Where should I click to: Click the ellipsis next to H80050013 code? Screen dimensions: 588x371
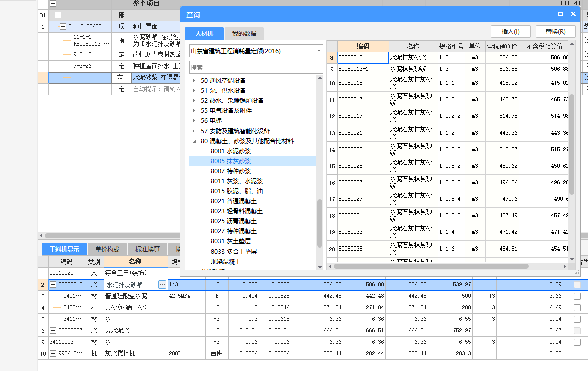click(106, 44)
